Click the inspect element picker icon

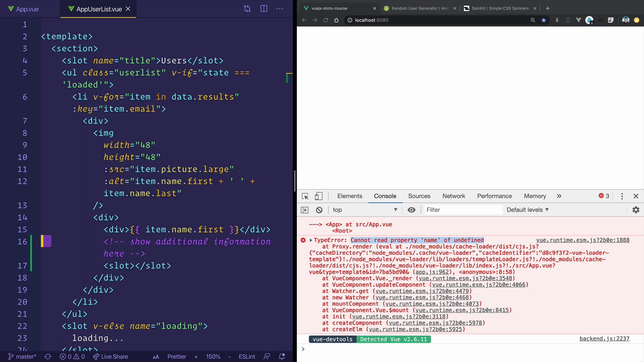pos(305,196)
